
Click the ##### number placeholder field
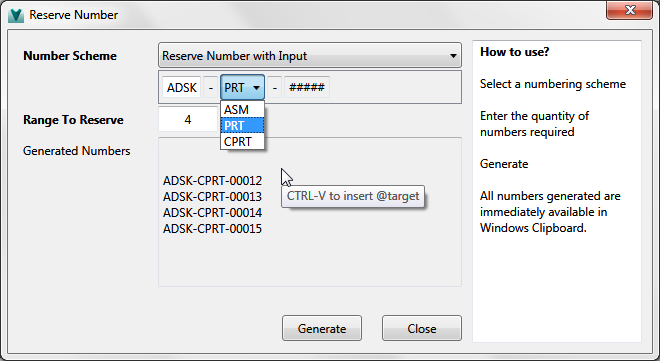click(x=307, y=88)
